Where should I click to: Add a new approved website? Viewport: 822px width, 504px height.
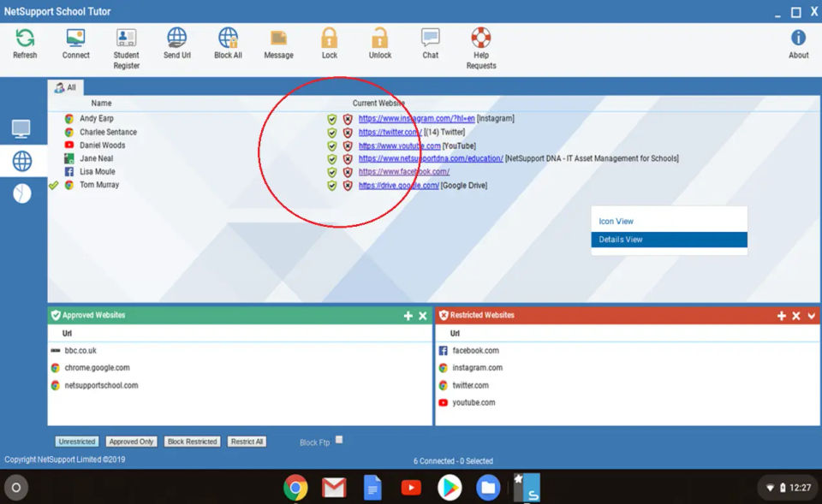408,316
